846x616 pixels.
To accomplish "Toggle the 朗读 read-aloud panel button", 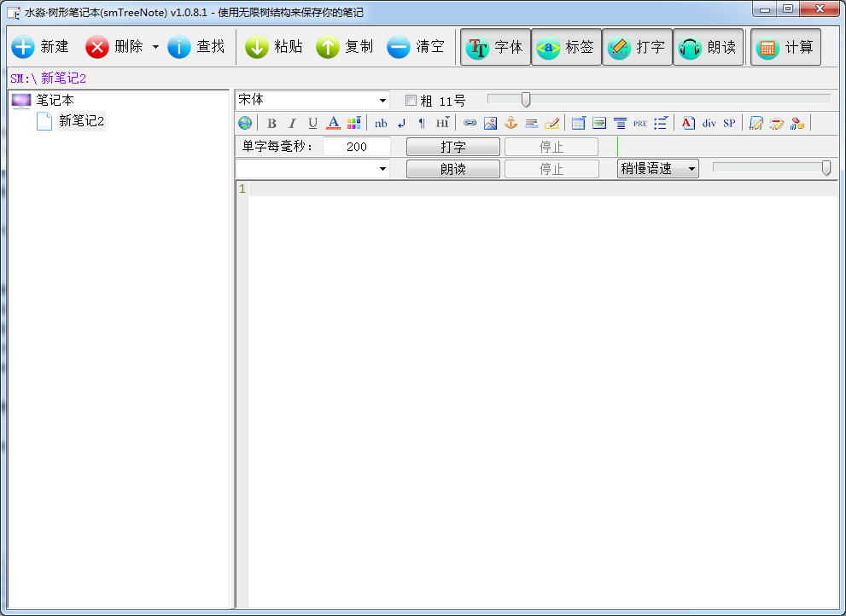I will (708, 47).
